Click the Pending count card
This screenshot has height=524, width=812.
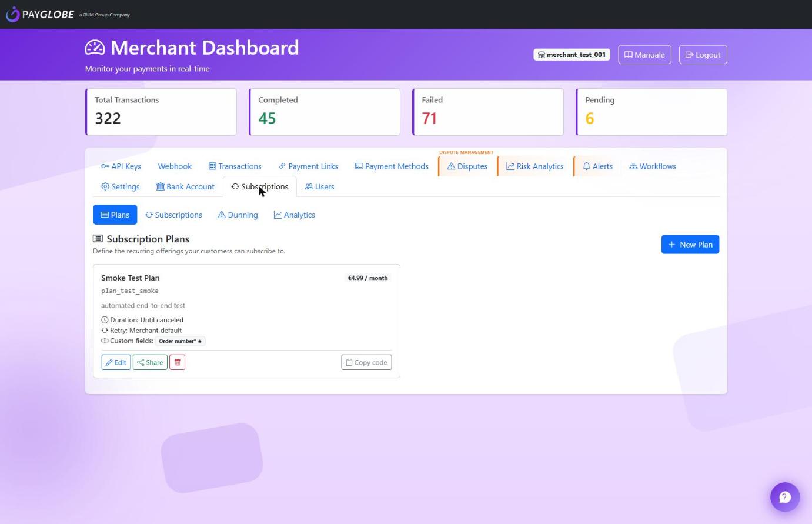(651, 112)
